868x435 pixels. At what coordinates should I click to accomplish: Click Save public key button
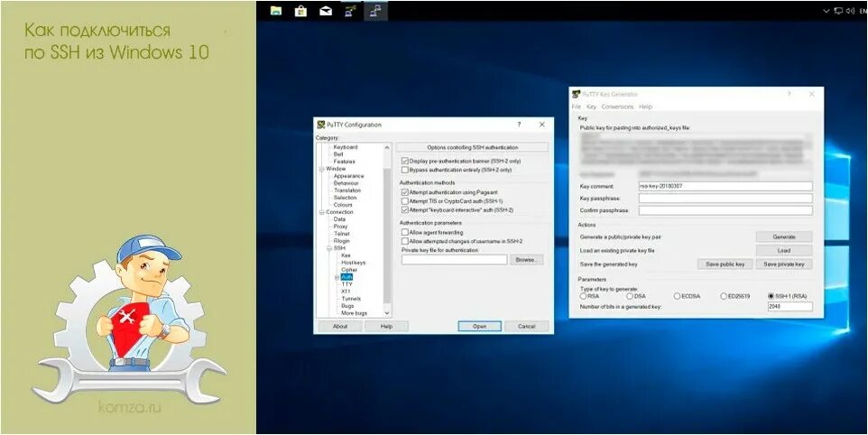(x=725, y=264)
